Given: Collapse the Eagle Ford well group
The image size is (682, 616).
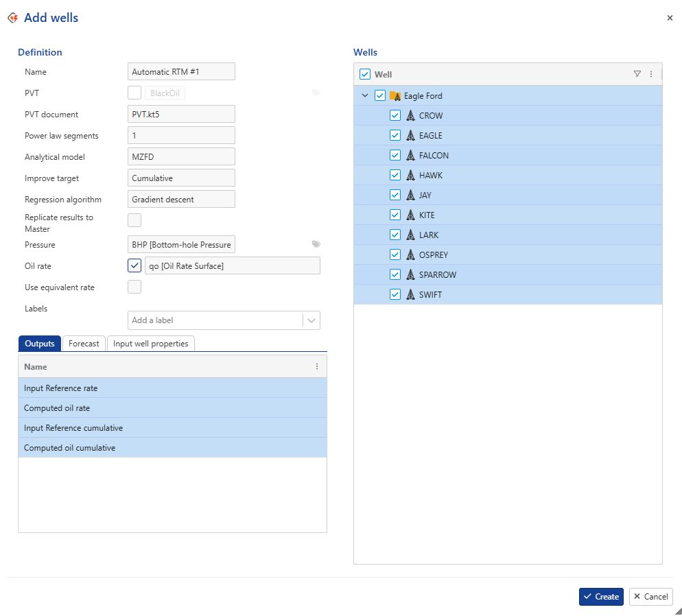Looking at the screenshot, I should tap(365, 96).
